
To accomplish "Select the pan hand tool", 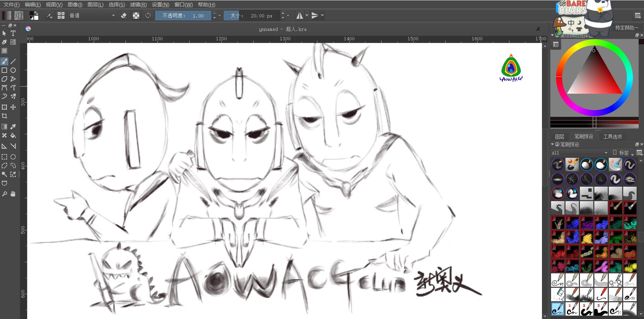I will (13, 194).
